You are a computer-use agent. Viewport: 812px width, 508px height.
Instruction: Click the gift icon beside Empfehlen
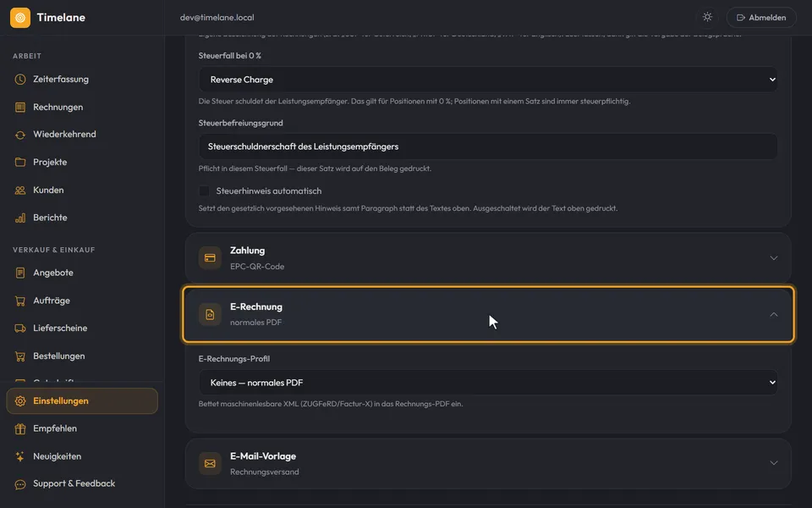tap(20, 428)
